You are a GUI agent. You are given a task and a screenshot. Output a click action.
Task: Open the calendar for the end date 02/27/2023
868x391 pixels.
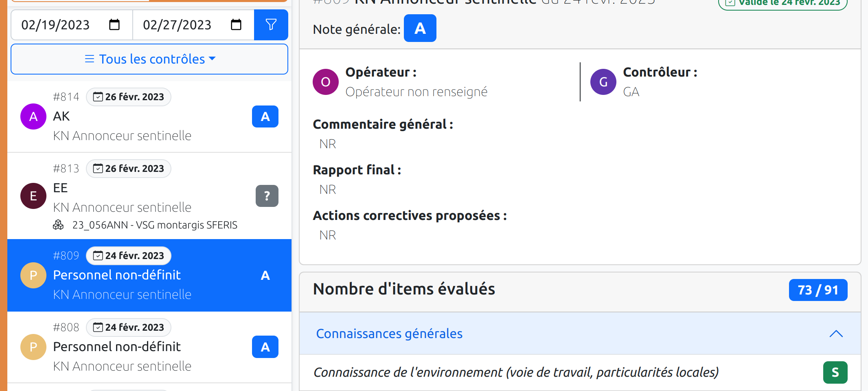[x=236, y=25]
